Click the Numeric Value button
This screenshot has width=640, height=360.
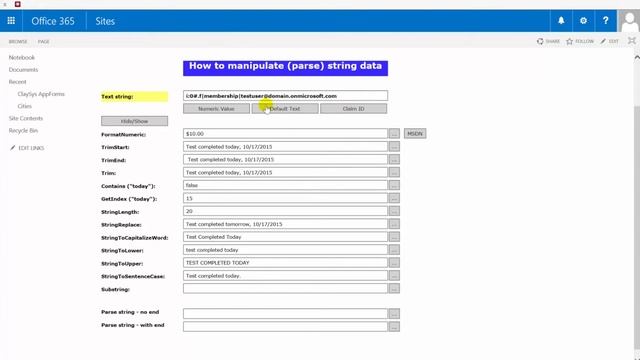(x=216, y=109)
